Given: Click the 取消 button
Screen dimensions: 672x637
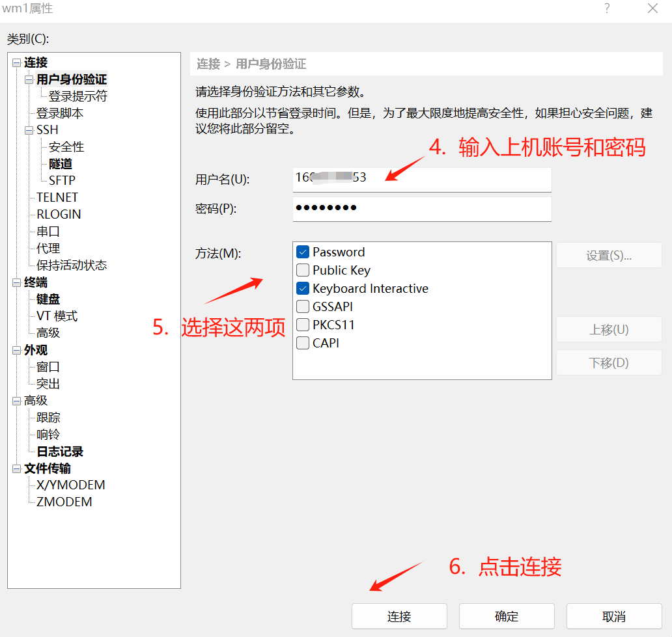Looking at the screenshot, I should (614, 616).
